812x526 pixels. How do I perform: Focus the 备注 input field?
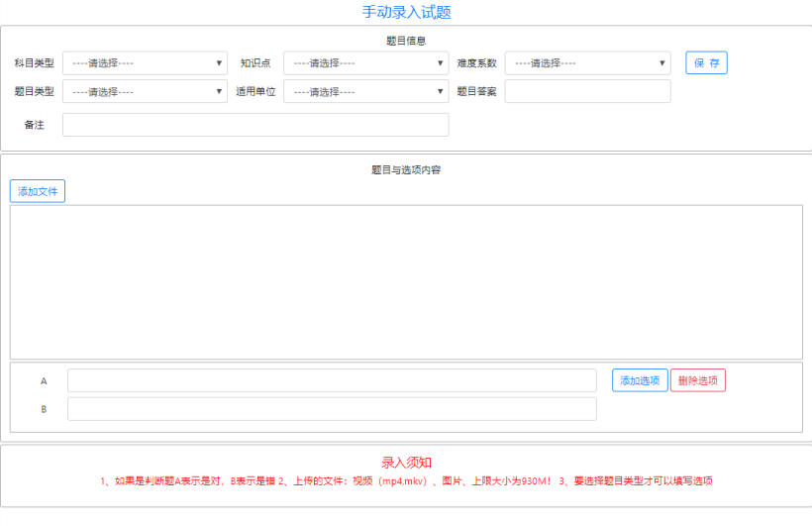point(255,125)
